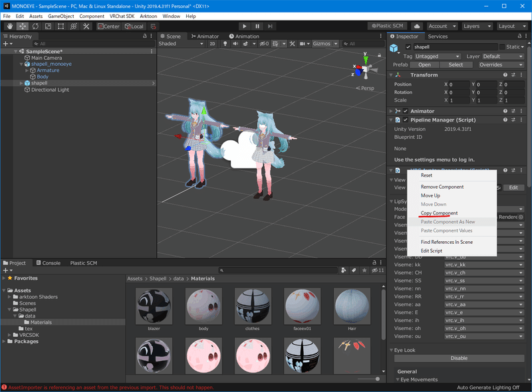Viewport: 532px width, 392px height.
Task: Click the Edit button for View Position
Action: click(x=513, y=187)
